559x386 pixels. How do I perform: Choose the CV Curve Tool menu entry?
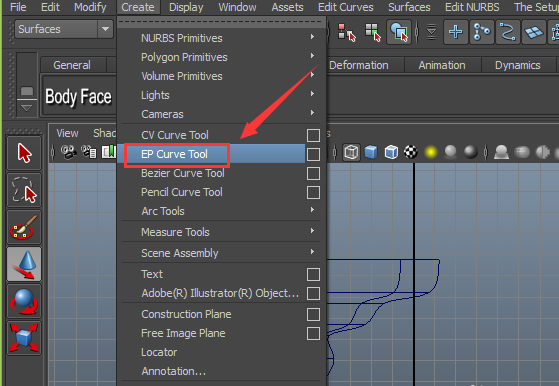[175, 135]
